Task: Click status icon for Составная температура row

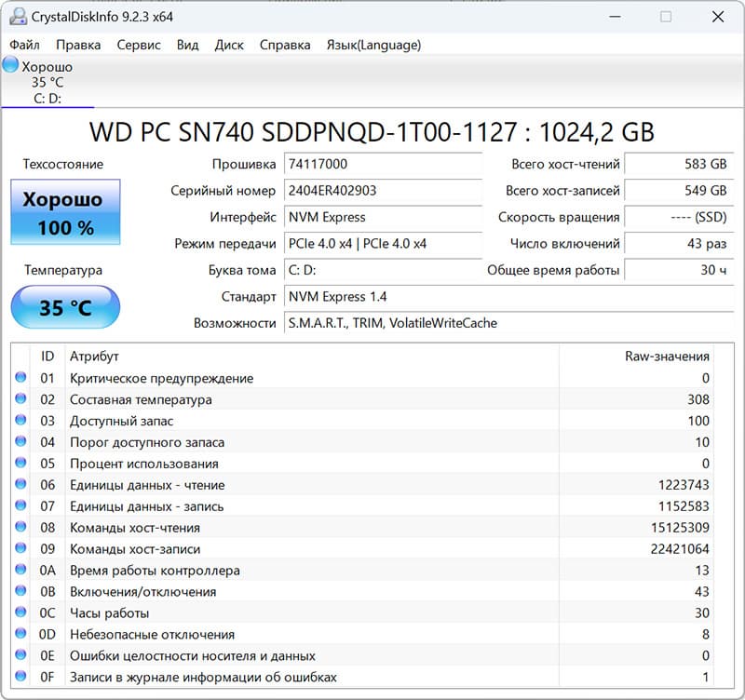Action: pos(21,399)
